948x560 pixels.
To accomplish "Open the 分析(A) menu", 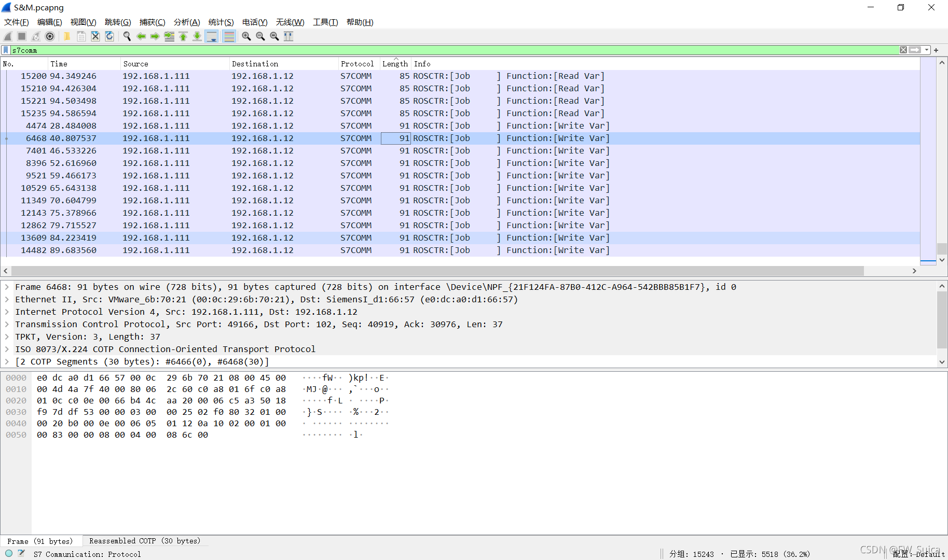I will 187,22.
